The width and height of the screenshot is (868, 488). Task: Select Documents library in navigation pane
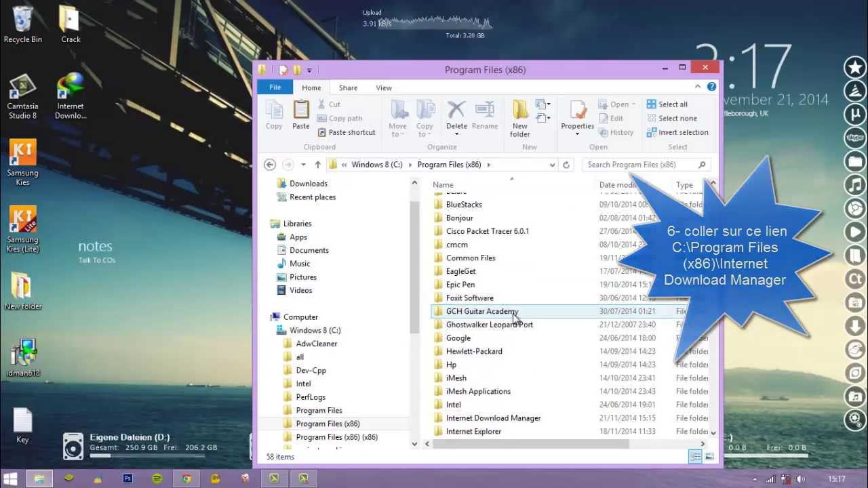click(x=309, y=250)
